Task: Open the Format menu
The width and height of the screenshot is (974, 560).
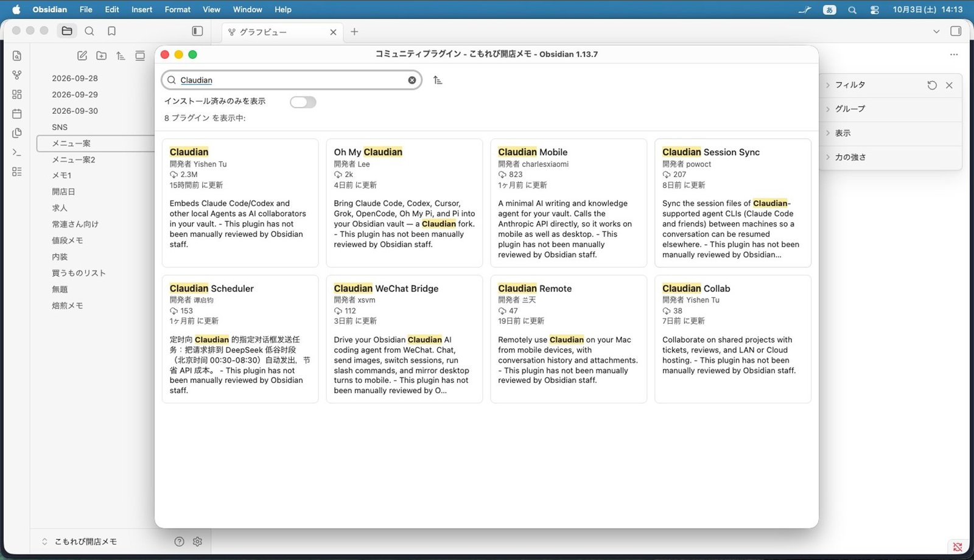Action: [178, 10]
